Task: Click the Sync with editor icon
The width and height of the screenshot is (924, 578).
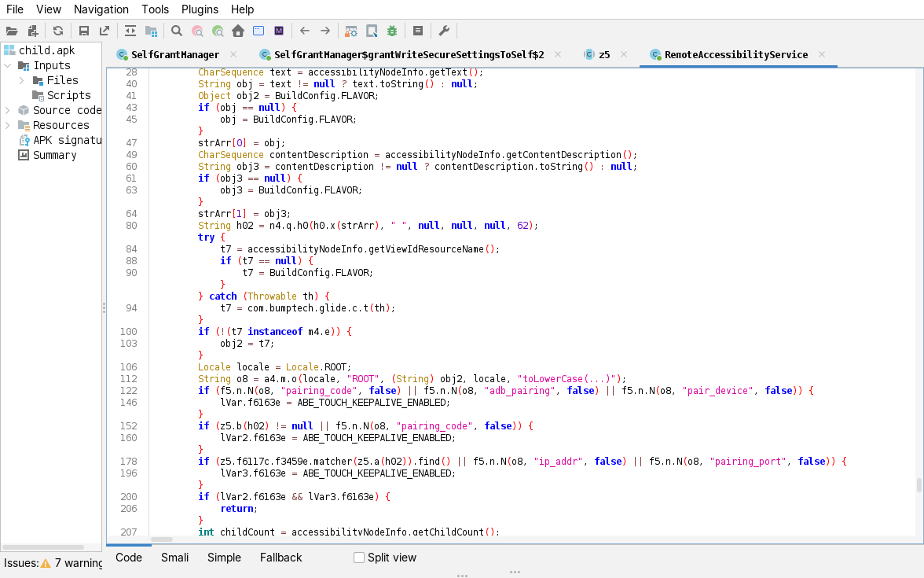Action: [130, 31]
